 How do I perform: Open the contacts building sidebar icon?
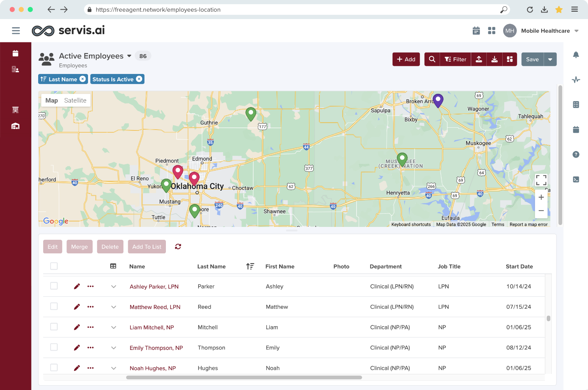click(x=16, y=69)
